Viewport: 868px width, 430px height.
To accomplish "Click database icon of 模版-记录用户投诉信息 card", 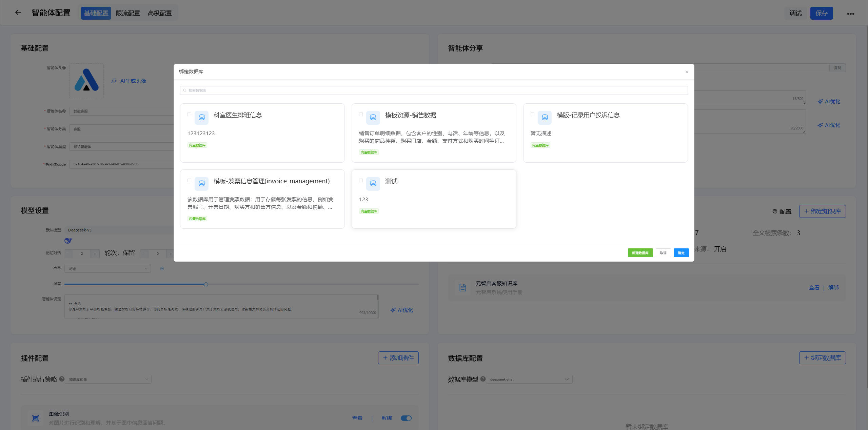I will pos(545,118).
